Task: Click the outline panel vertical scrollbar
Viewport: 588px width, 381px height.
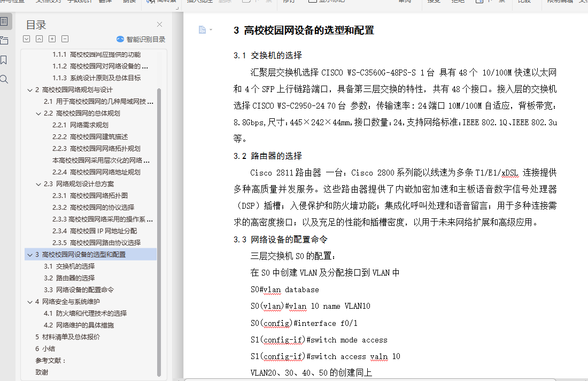Action: point(159,232)
